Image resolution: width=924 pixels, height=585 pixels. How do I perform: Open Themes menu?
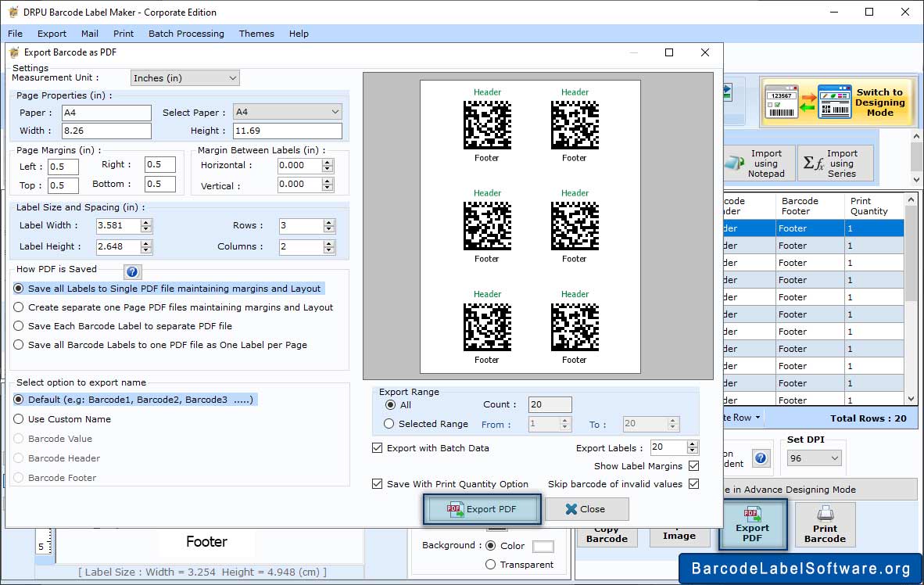click(256, 34)
